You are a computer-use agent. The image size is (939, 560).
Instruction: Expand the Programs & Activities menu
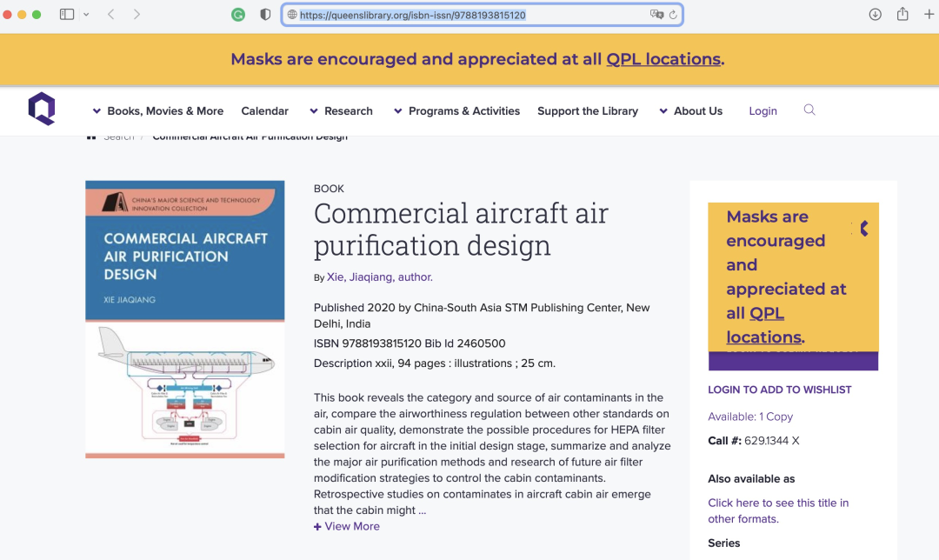pos(457,110)
